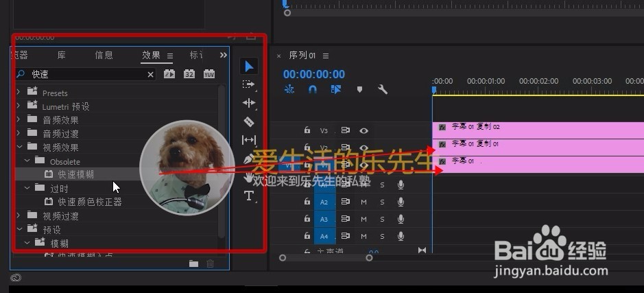Screen dimensions: 644x293
Task: Select the Track Select Forward tool
Action: pos(248,84)
